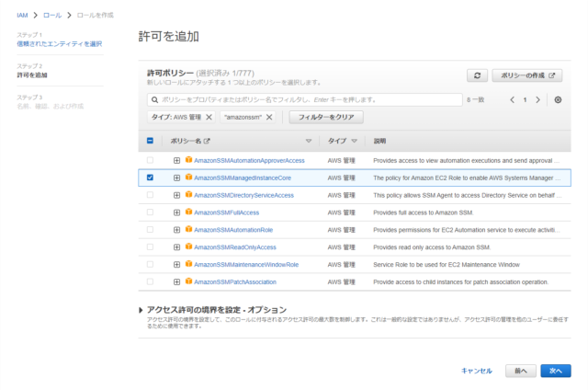The image size is (588, 390).
Task: Click 前へ button
Action: [521, 371]
